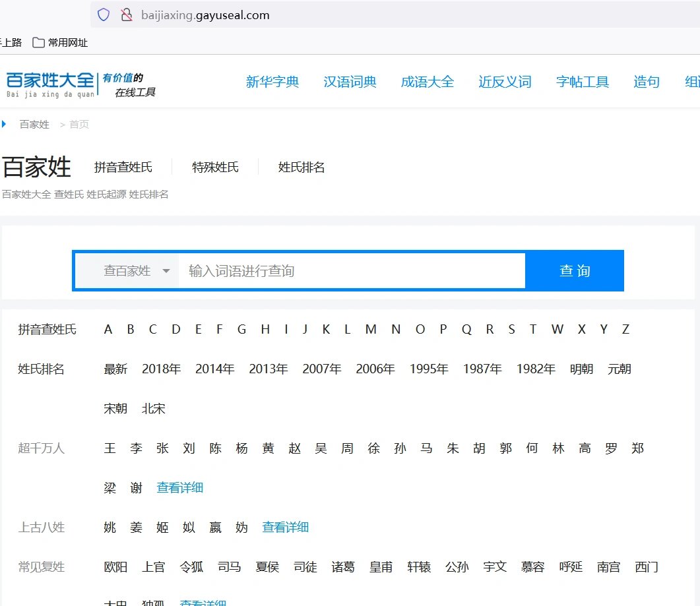Image resolution: width=700 pixels, height=606 pixels.
Task: Open 成语大全 in top navigation
Action: (428, 82)
